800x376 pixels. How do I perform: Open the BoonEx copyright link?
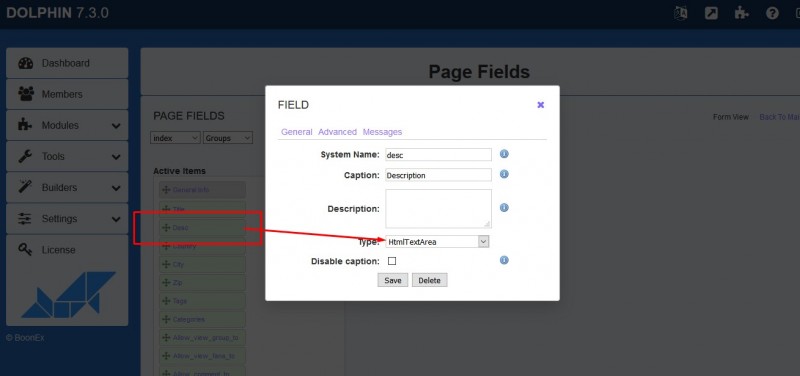[25, 338]
